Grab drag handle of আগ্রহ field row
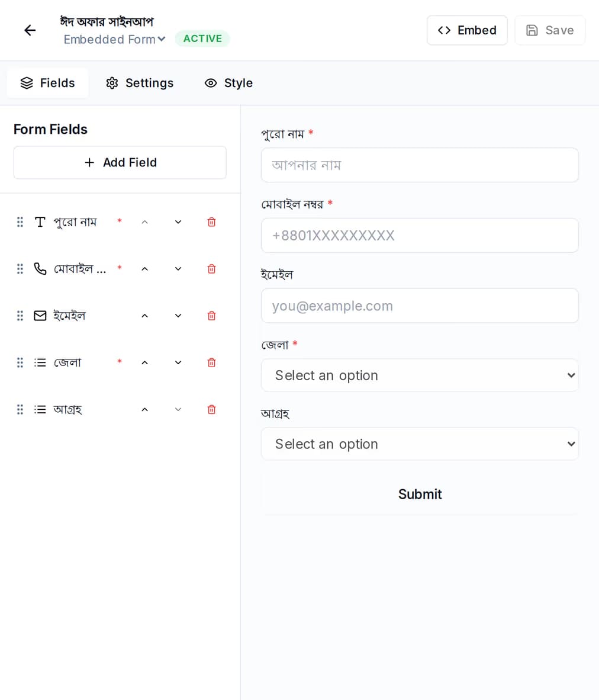This screenshot has height=700, width=599. point(20,409)
